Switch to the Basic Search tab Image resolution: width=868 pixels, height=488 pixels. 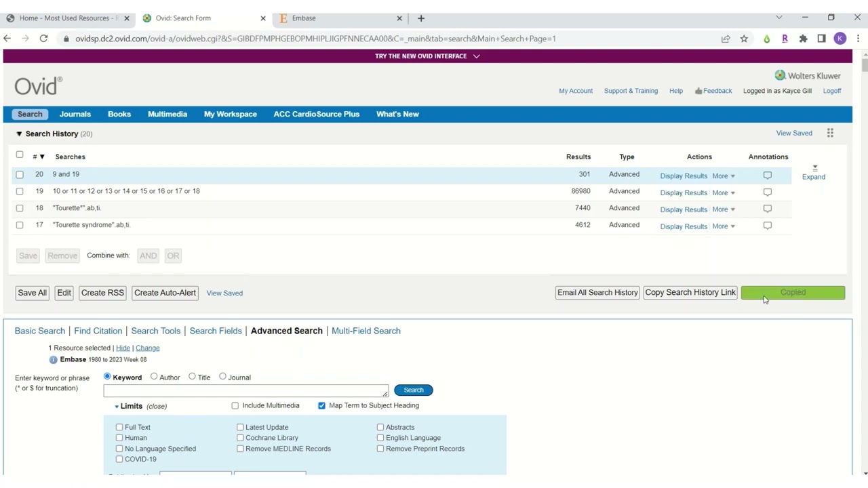point(40,331)
